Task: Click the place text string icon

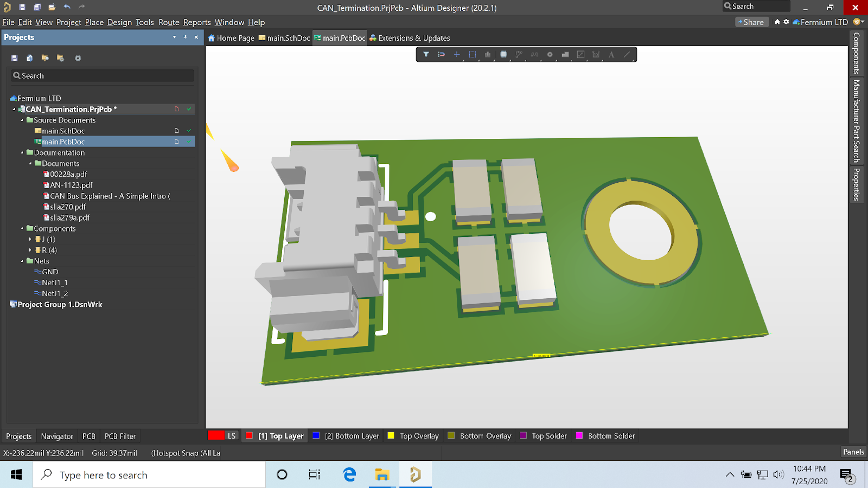Action: (611, 54)
